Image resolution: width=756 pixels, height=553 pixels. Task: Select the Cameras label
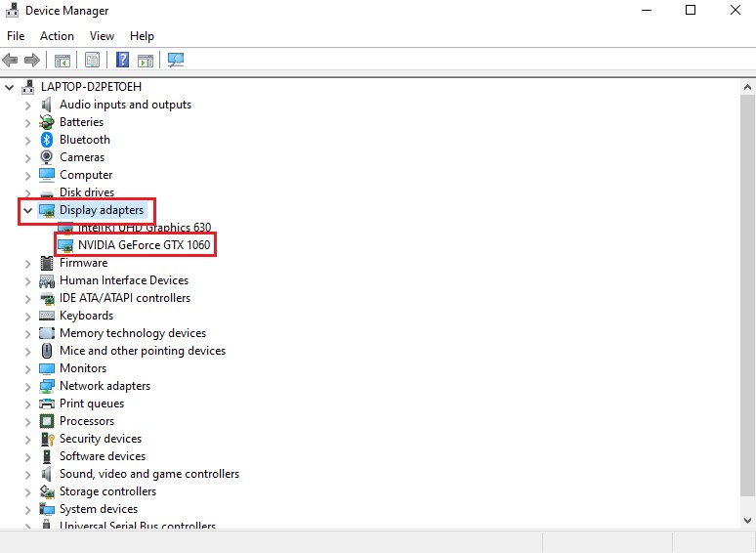[x=82, y=157]
